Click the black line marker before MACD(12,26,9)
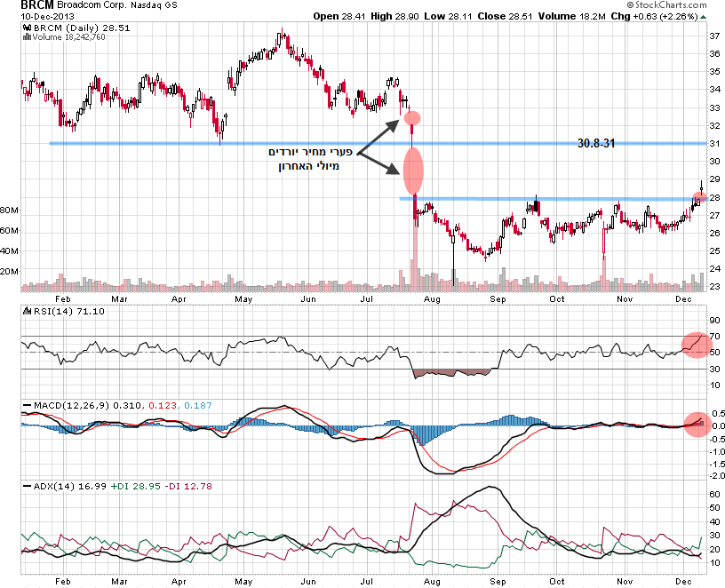 coord(28,405)
